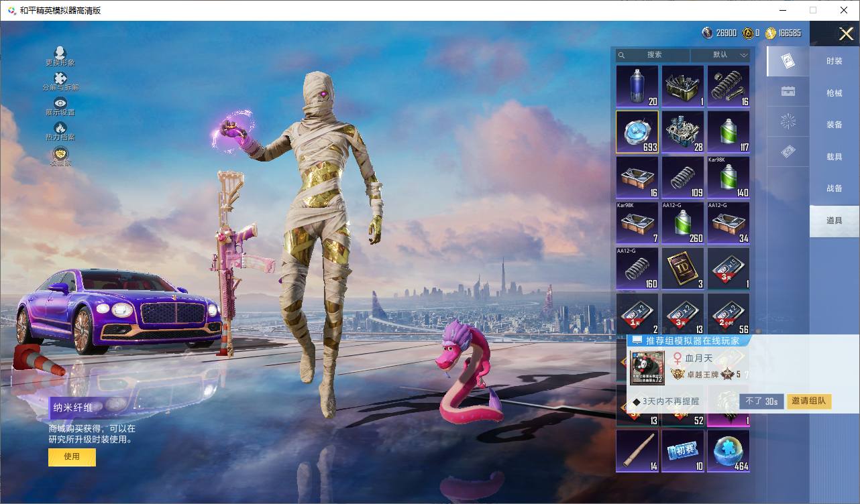The height and width of the screenshot is (504, 860).
Task: Click the 邀请组队 invite button
Action: 810,401
